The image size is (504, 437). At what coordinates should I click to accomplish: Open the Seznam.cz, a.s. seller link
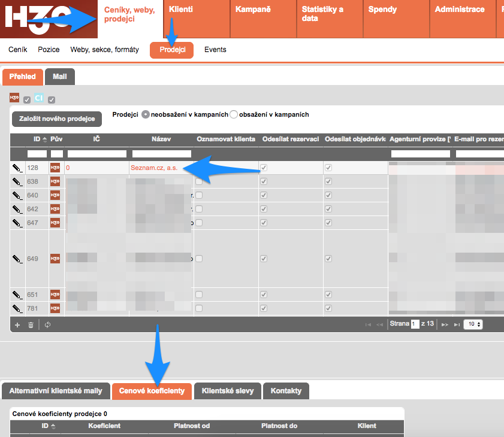tap(156, 168)
